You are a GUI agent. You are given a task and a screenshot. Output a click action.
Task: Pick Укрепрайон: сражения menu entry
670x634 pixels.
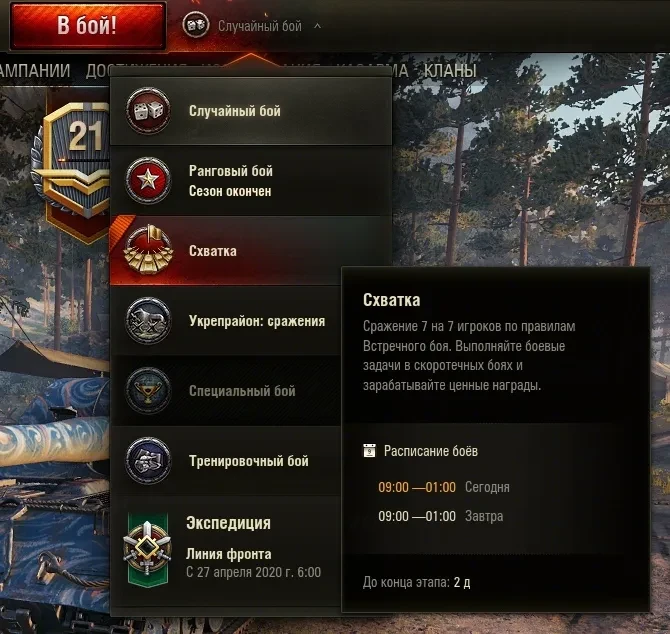coord(226,320)
